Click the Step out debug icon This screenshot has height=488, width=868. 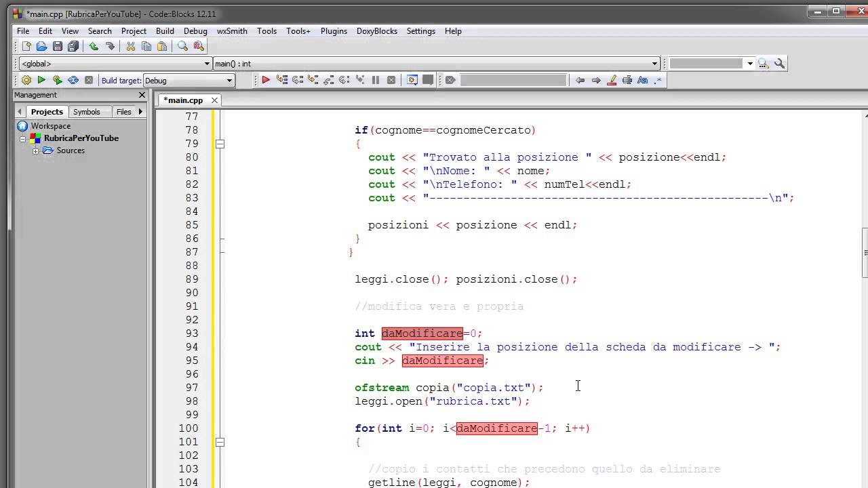coord(328,80)
